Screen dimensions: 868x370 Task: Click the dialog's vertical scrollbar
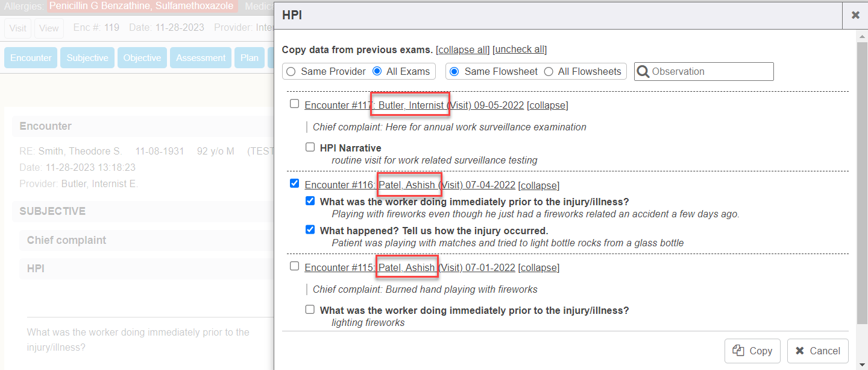coord(861,181)
